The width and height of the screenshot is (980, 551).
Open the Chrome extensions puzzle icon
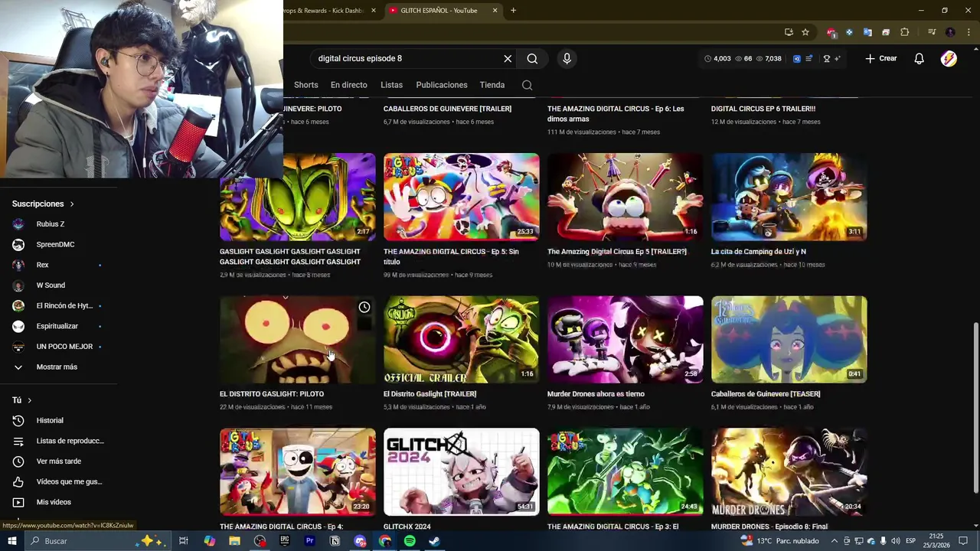pyautogui.click(x=904, y=32)
